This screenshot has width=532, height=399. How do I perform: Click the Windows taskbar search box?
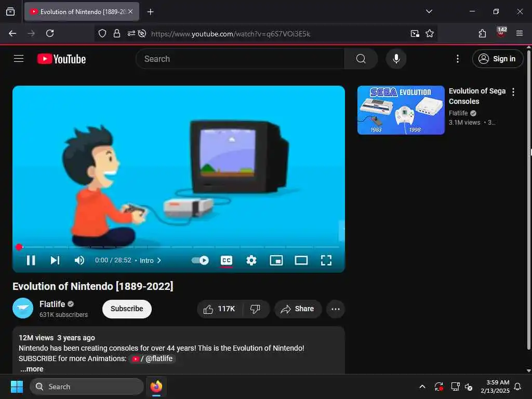click(x=87, y=387)
